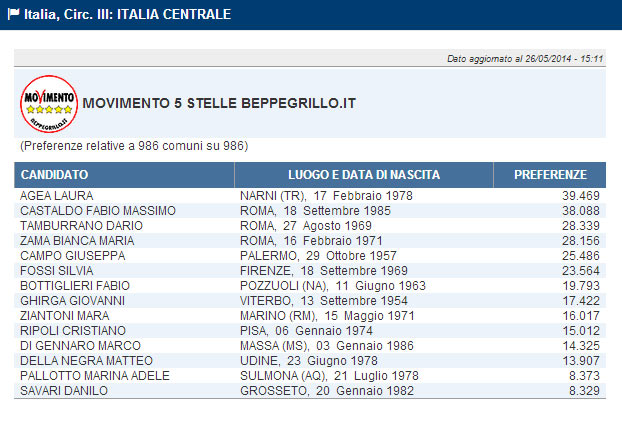Image resolution: width=622 pixels, height=439 pixels.
Task: Click PALLOTTO MARINA ADELE name
Action: 95,376
